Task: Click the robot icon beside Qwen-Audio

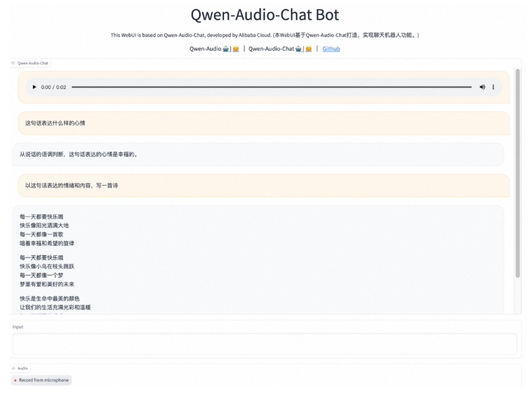Action: click(226, 49)
